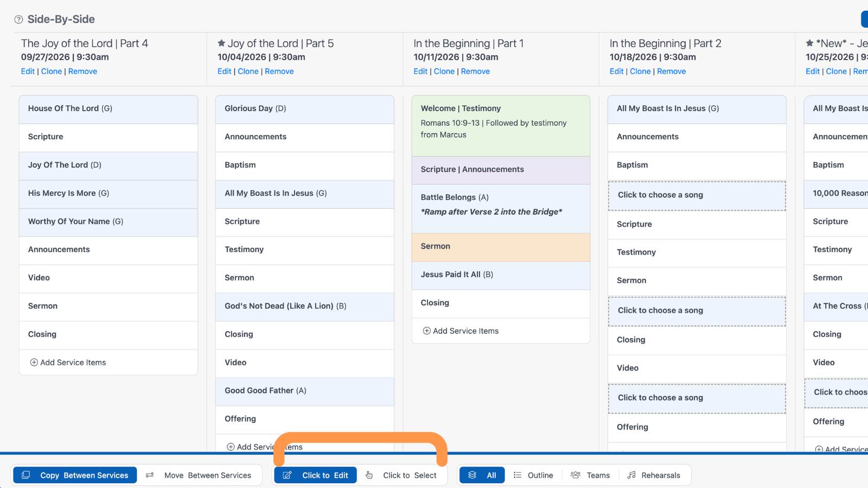Open God's Not Dead (Like A Lion) item
The width and height of the screenshot is (868, 488).
pyautogui.click(x=305, y=307)
